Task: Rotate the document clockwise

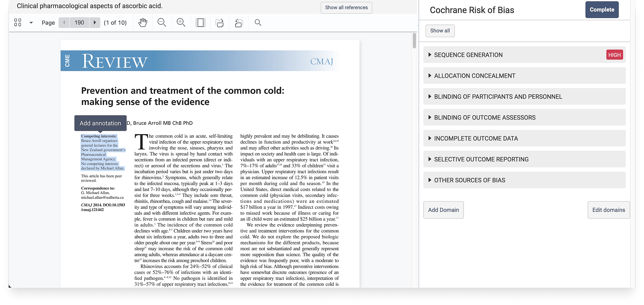Action: [220, 22]
